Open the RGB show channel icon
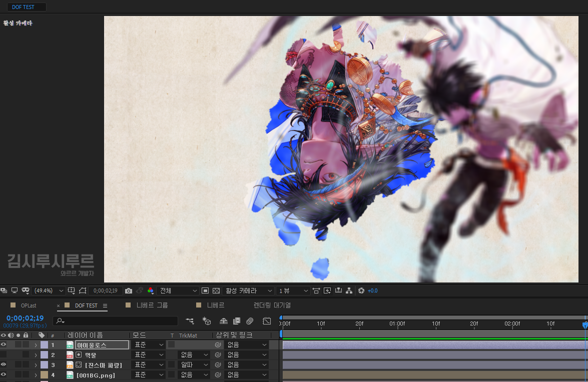 coord(150,290)
